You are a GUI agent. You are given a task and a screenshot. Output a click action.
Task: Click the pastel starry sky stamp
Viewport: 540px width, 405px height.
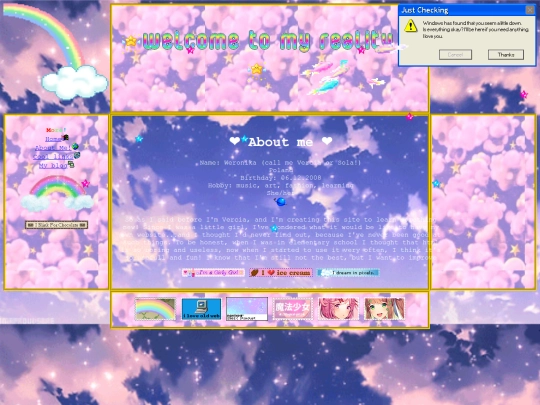(x=247, y=309)
